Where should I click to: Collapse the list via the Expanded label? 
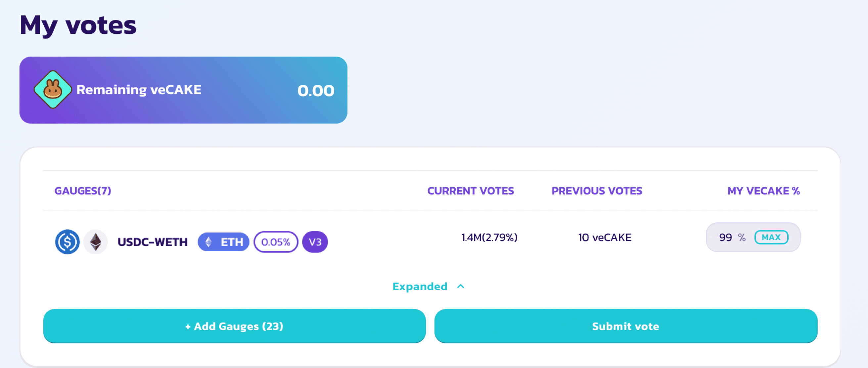(x=420, y=287)
